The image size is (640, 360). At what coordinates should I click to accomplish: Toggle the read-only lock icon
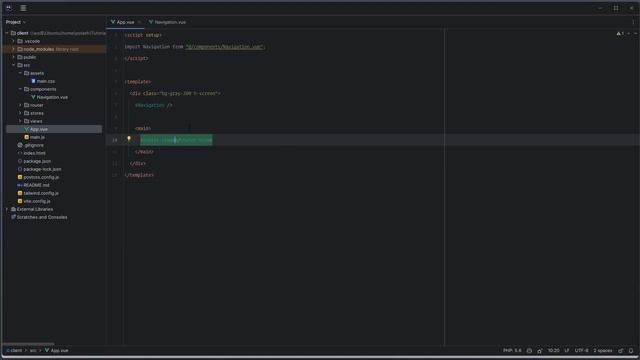click(620, 351)
